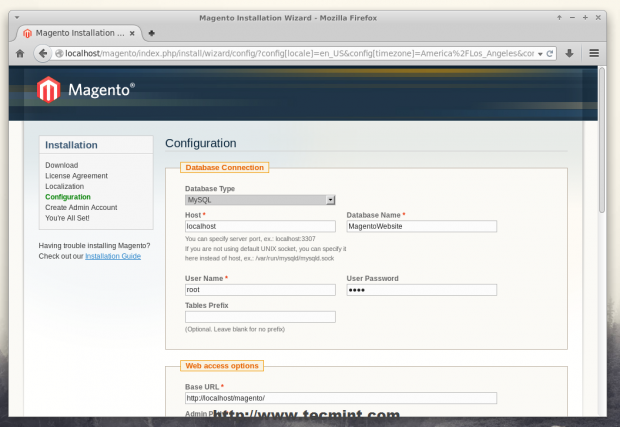Click the window menu arrow in title bar
Screen dimensions: 620x427
(x=17, y=17)
